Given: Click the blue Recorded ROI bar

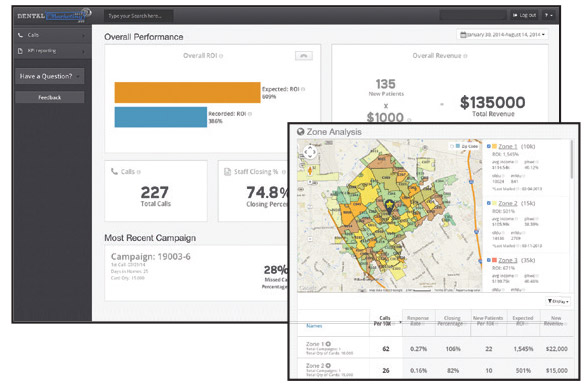Looking at the screenshot, I should pos(160,117).
